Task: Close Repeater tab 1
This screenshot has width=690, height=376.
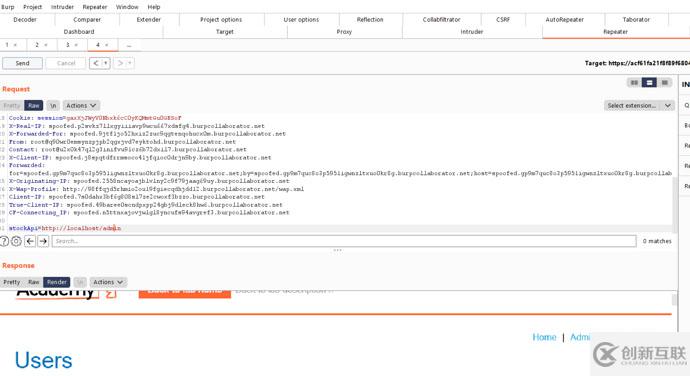Action: pyautogui.click(x=15, y=45)
